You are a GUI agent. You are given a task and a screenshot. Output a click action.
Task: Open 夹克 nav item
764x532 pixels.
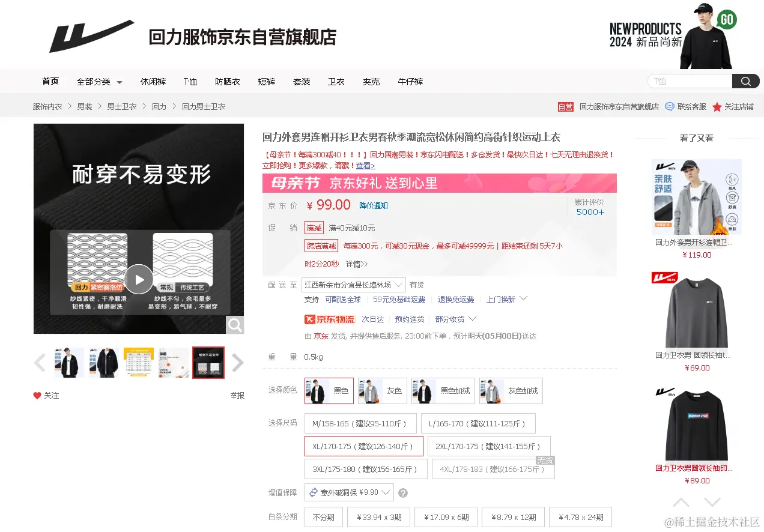[x=371, y=82]
